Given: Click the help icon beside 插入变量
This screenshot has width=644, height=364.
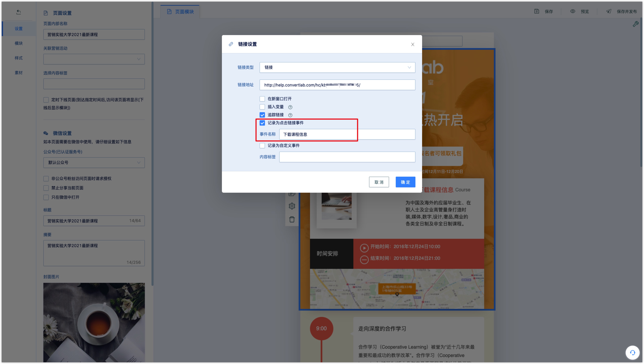Looking at the screenshot, I should pos(290,107).
